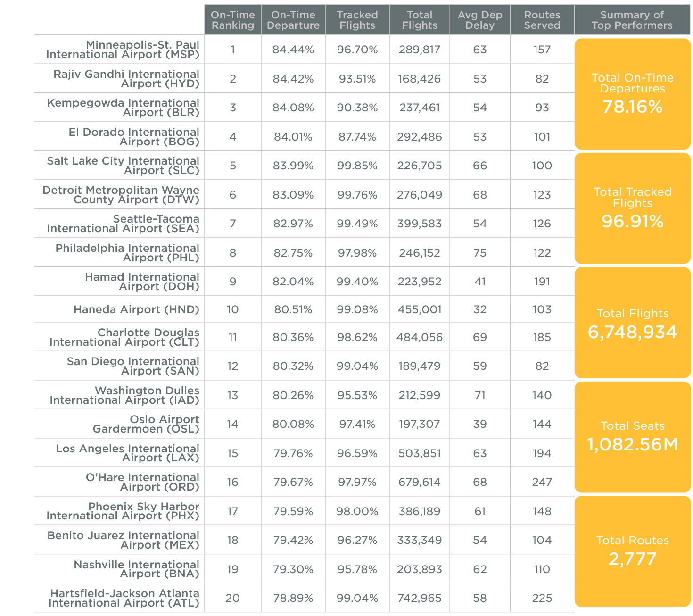Select the Routes Served column header

click(542, 20)
